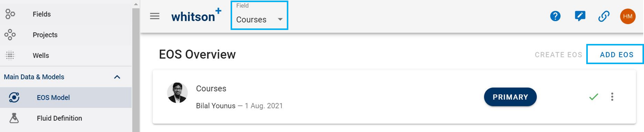Click the link chain icon
This screenshot has width=644, height=132.
pyautogui.click(x=604, y=16)
